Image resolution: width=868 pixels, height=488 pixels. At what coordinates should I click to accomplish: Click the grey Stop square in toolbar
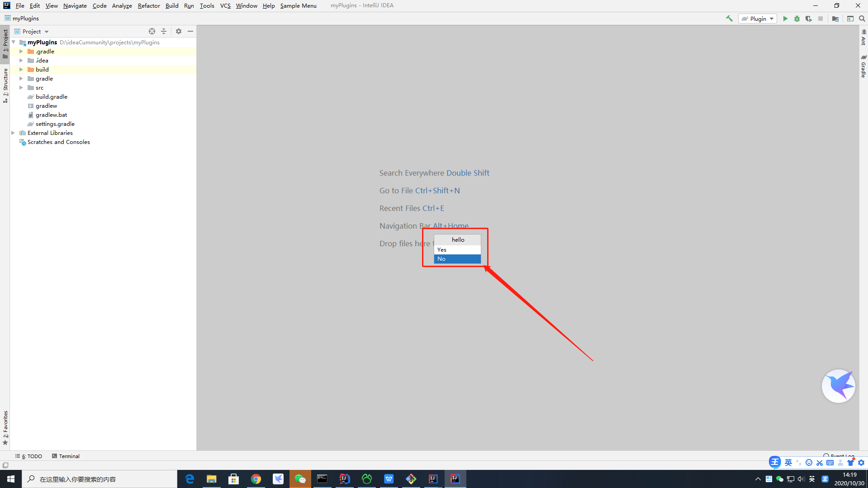(x=821, y=19)
